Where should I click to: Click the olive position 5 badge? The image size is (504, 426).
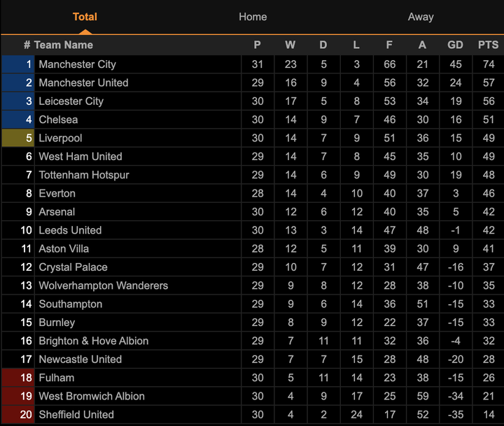click(x=19, y=139)
